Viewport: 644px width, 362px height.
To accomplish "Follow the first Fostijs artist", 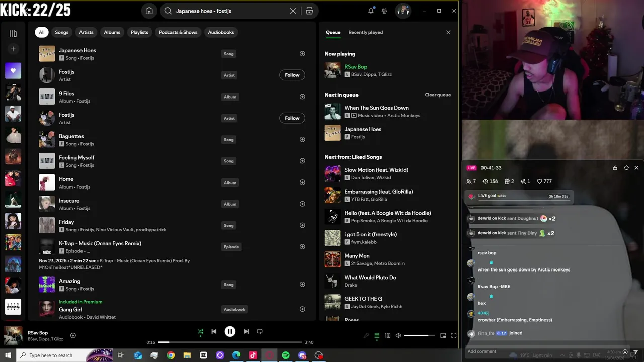I will pos(292,75).
